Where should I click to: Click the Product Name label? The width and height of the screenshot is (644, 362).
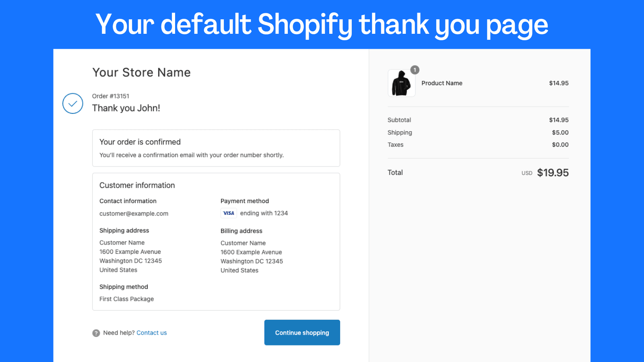(442, 83)
